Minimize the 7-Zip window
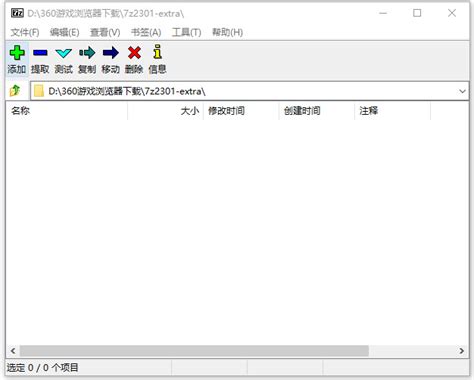 [x=383, y=13]
